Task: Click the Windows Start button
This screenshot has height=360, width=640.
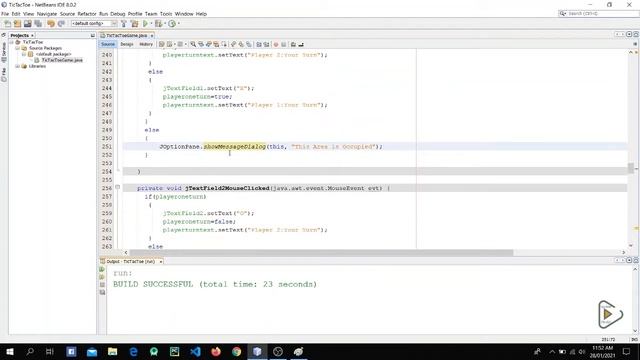Action: tap(10, 351)
